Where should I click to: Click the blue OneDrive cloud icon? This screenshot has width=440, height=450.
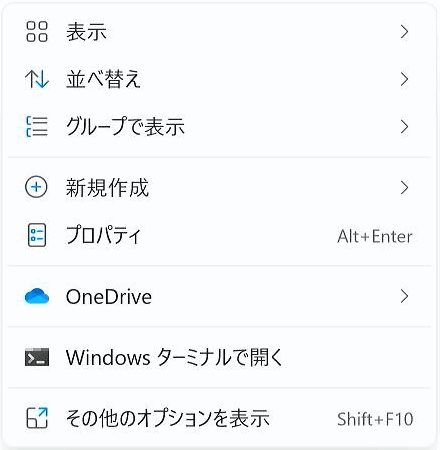(x=37, y=296)
